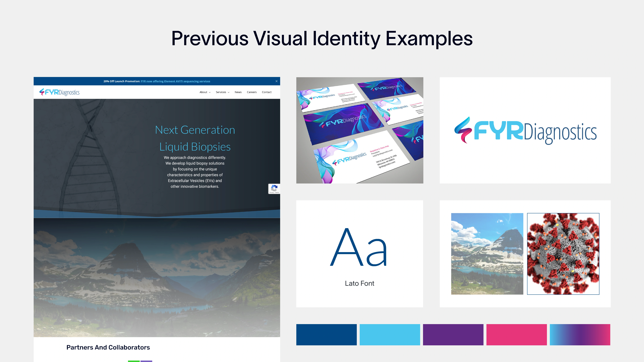Expand the Services menu chevron
The height and width of the screenshot is (362, 644).
[229, 92]
